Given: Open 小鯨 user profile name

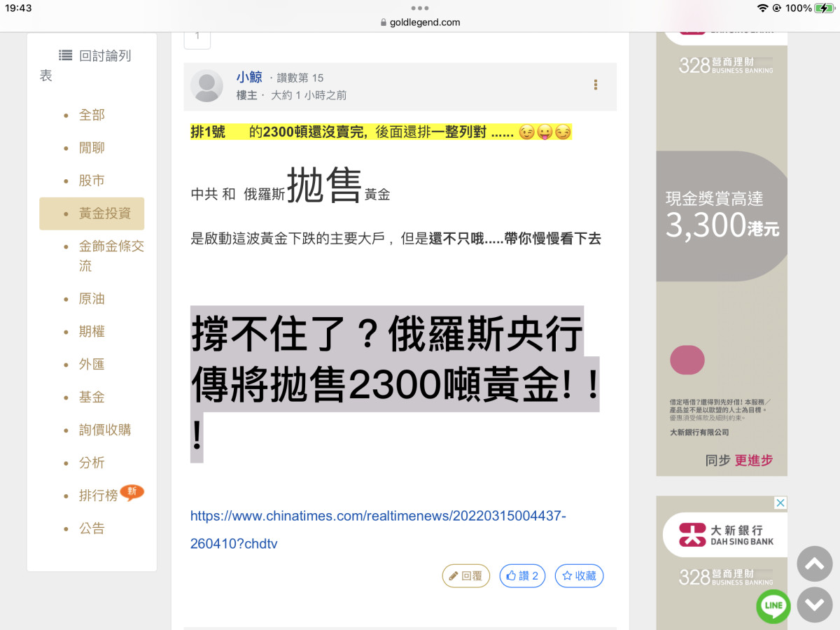Looking at the screenshot, I should pyautogui.click(x=249, y=78).
